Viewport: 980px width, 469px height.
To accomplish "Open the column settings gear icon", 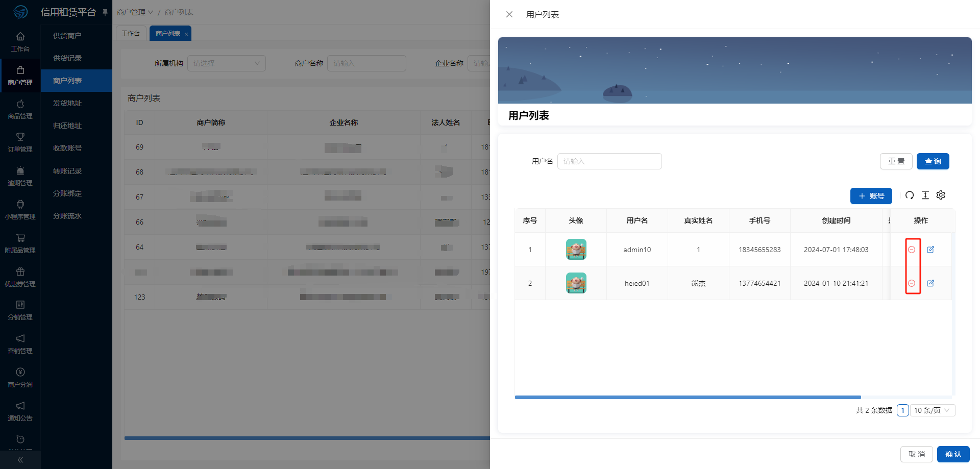I will coord(941,195).
